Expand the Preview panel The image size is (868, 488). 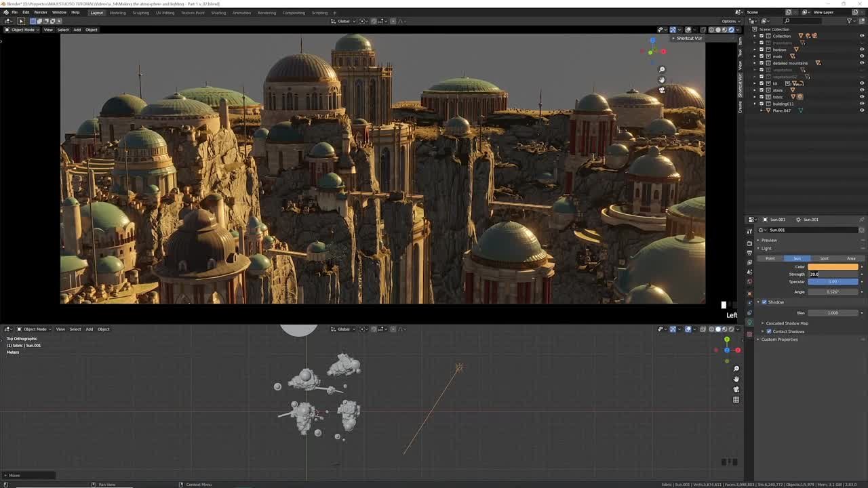pos(769,241)
